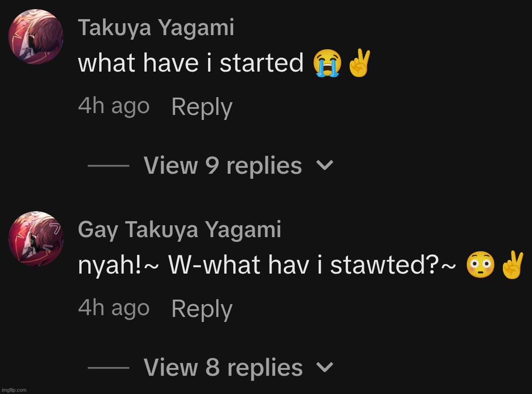This screenshot has width=532, height=394.
Task: Open Gay Takuya Yagami's profile picture
Action: pos(36,238)
